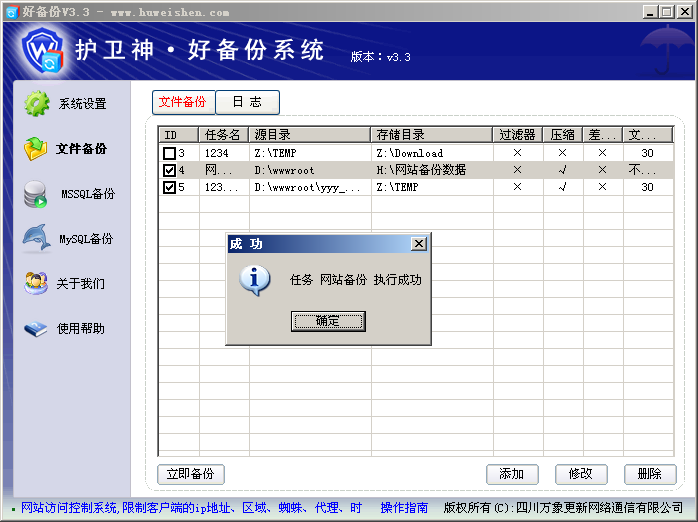Click the 立即备份 button
The image size is (698, 522).
[191, 474]
